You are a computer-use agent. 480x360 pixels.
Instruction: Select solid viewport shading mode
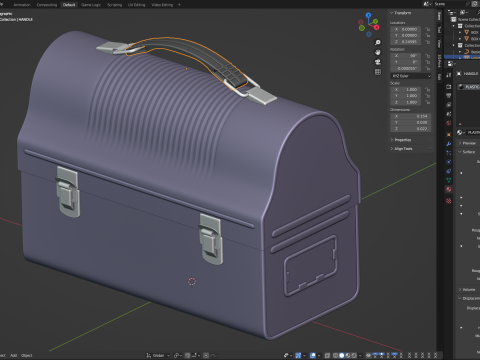pos(342,355)
